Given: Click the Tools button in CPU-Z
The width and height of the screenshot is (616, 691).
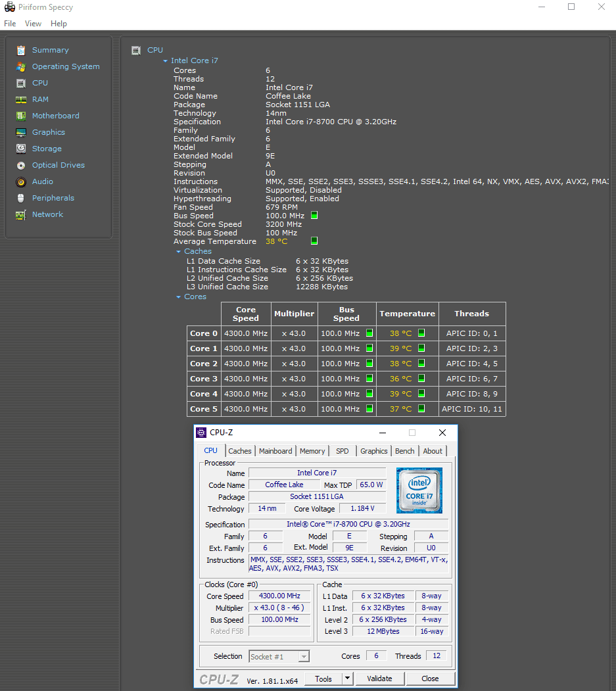Looking at the screenshot, I should click(323, 679).
